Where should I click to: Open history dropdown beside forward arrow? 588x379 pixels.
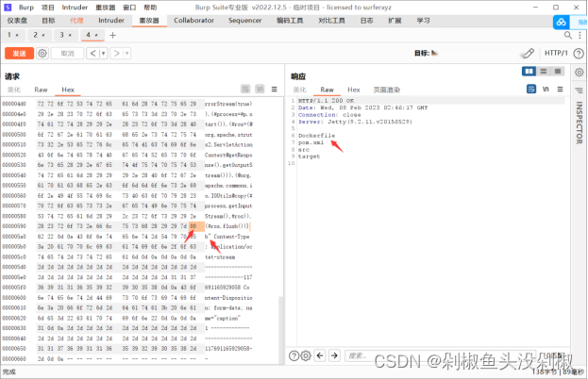pos(127,53)
